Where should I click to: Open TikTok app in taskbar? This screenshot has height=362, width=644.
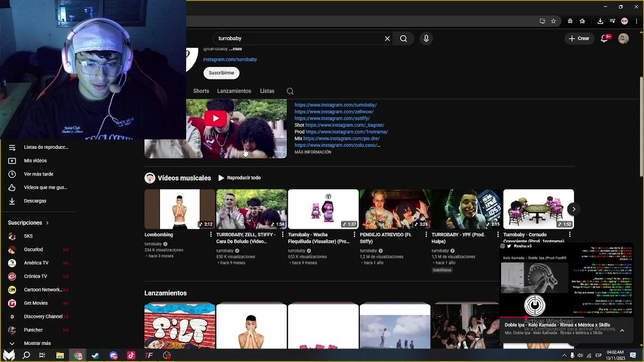tap(131, 355)
